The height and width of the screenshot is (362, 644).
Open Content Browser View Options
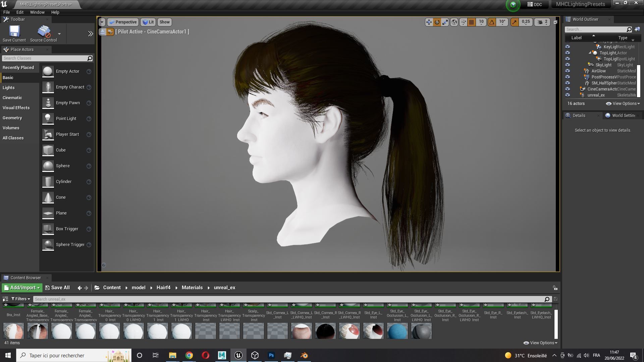(x=540, y=343)
